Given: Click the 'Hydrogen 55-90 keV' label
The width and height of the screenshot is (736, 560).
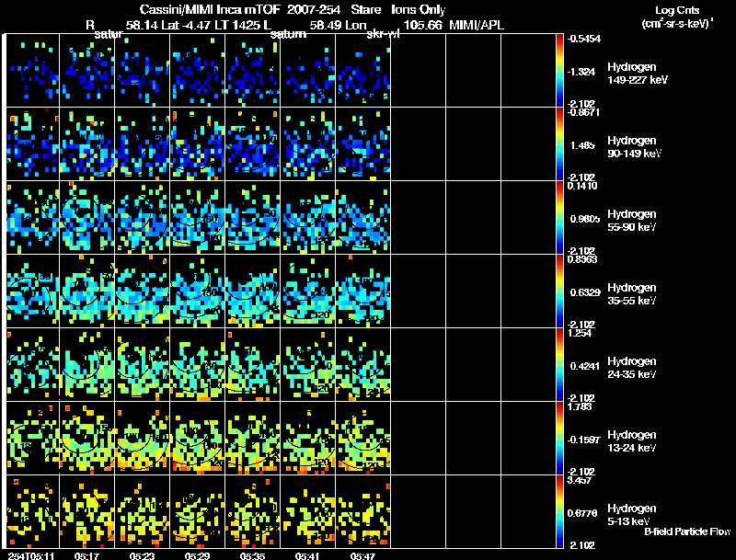Looking at the screenshot, I should point(632,221).
